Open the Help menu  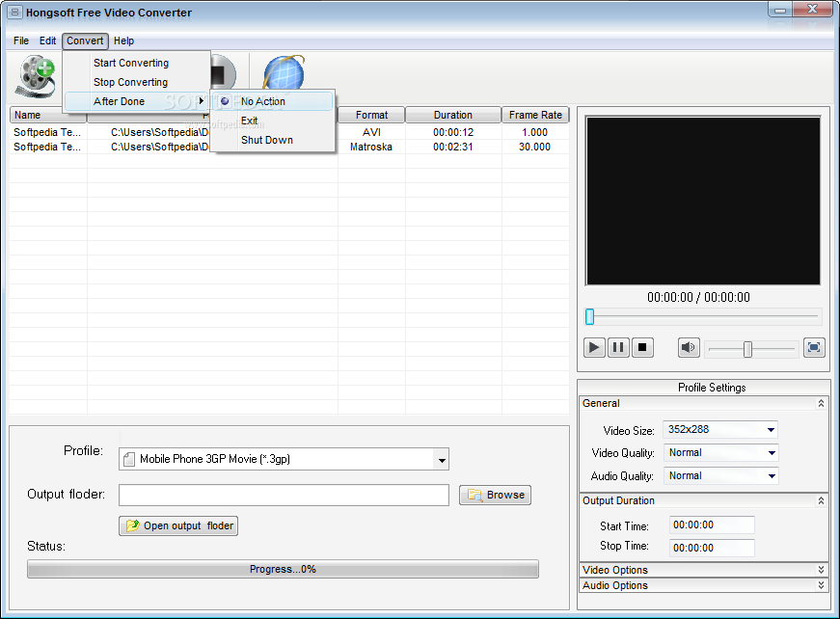[x=123, y=40]
